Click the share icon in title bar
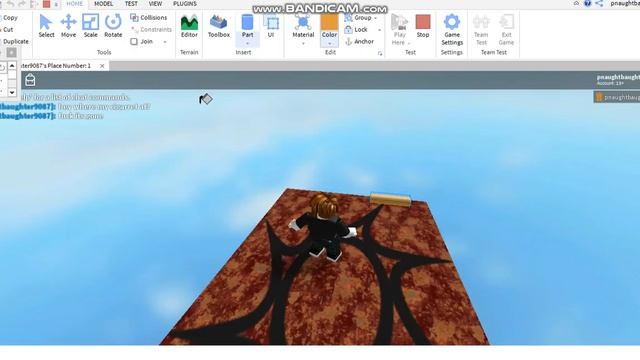Viewport: 640px width, 360px height. tap(599, 3)
